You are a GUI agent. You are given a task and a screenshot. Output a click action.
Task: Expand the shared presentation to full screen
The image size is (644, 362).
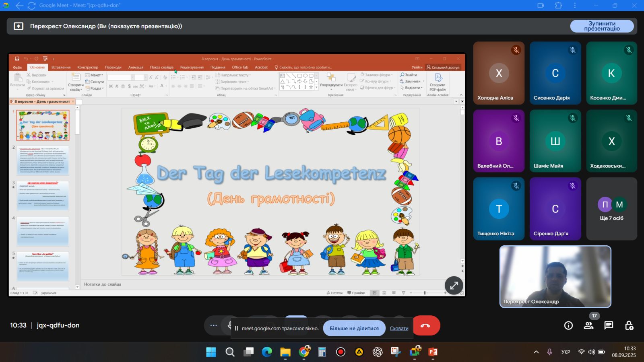pyautogui.click(x=454, y=286)
